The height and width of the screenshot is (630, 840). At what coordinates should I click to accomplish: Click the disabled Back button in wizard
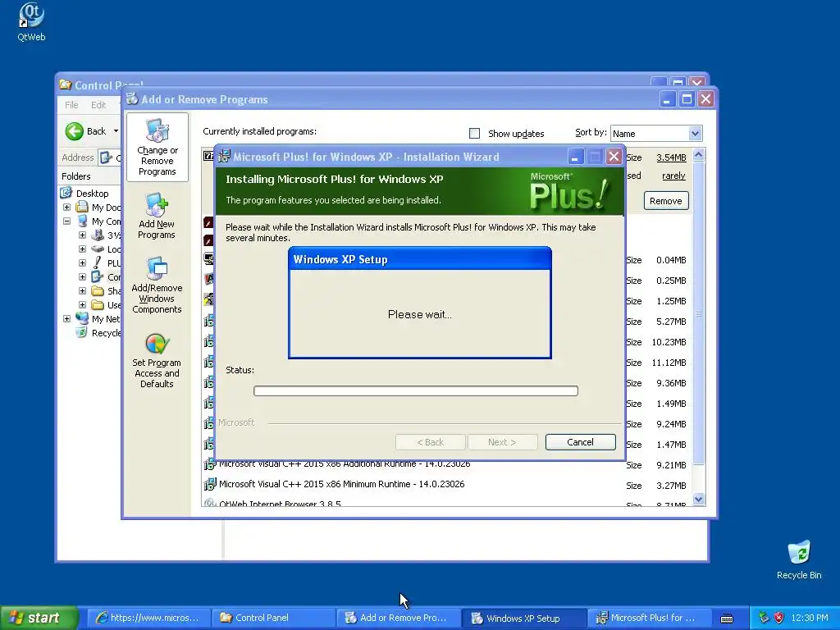430,442
